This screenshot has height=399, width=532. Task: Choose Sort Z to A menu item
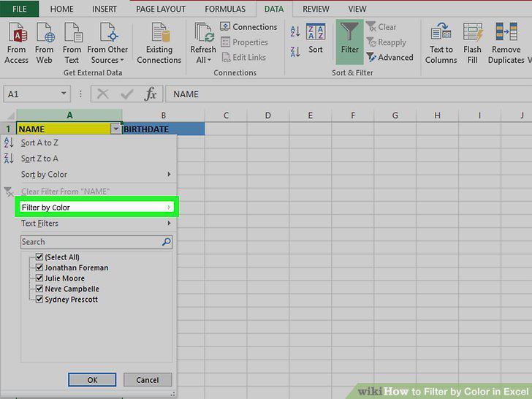(x=90, y=159)
